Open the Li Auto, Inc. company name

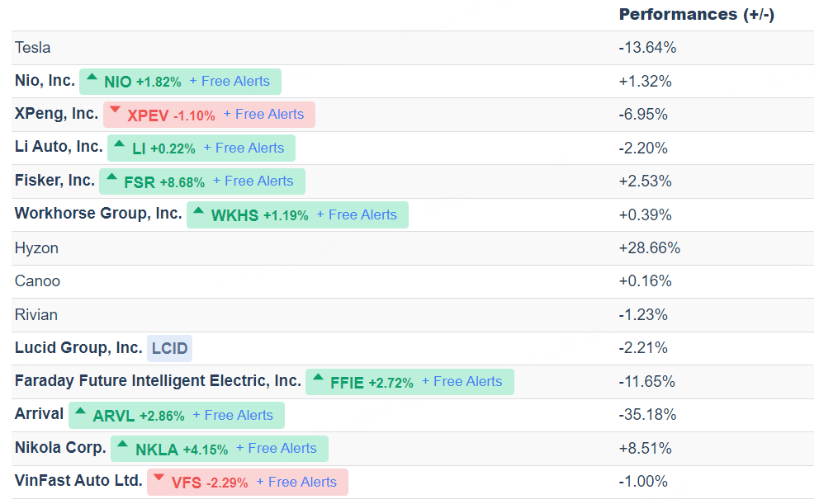coord(59,147)
